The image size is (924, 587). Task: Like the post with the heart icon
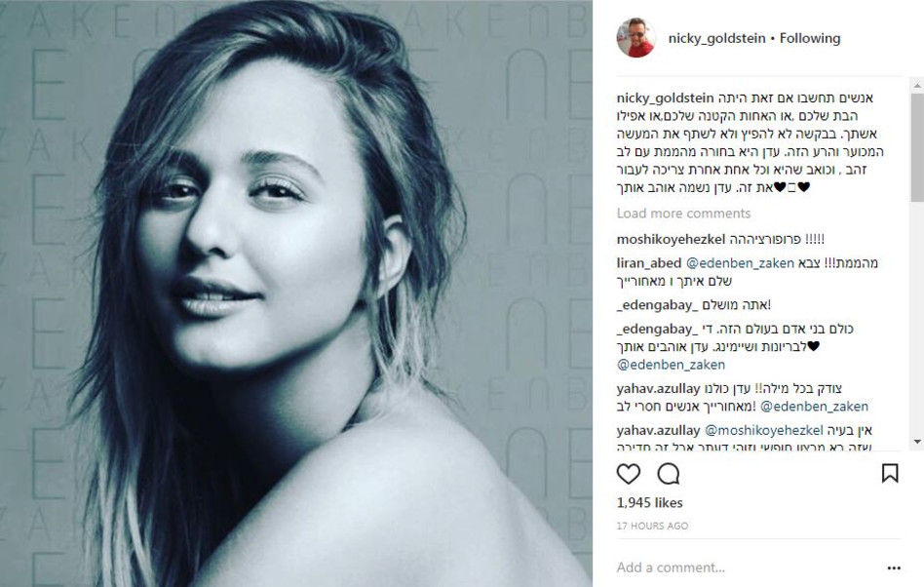coord(629,474)
